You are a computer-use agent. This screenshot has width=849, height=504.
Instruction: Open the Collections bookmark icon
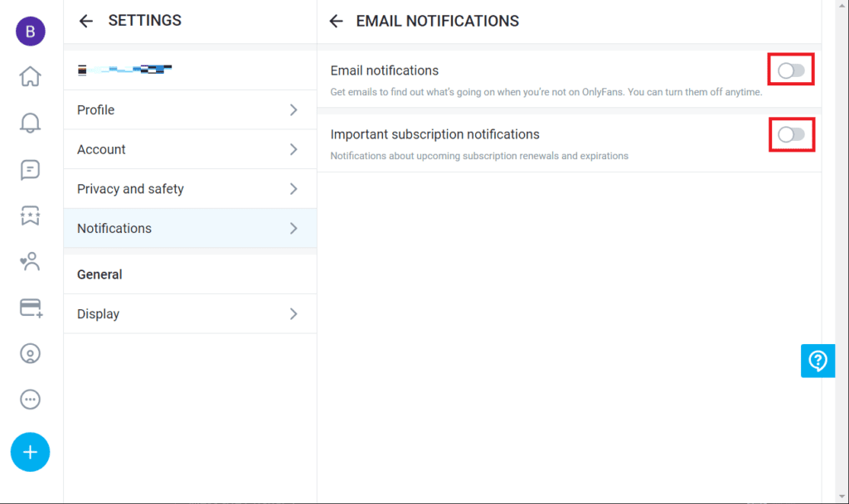tap(30, 215)
